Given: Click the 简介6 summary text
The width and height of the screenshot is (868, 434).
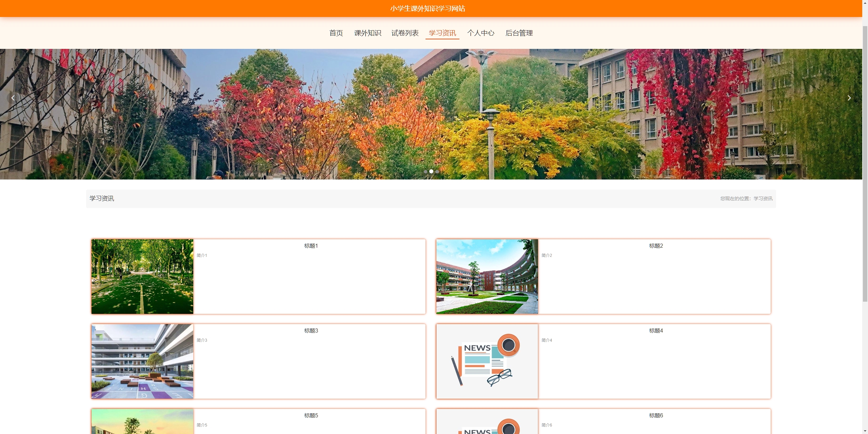Looking at the screenshot, I should 547,425.
